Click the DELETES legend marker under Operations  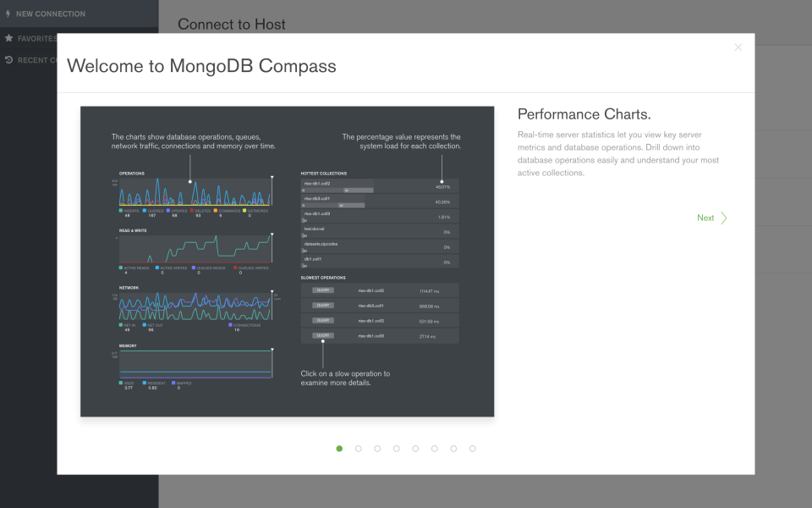pos(192,209)
